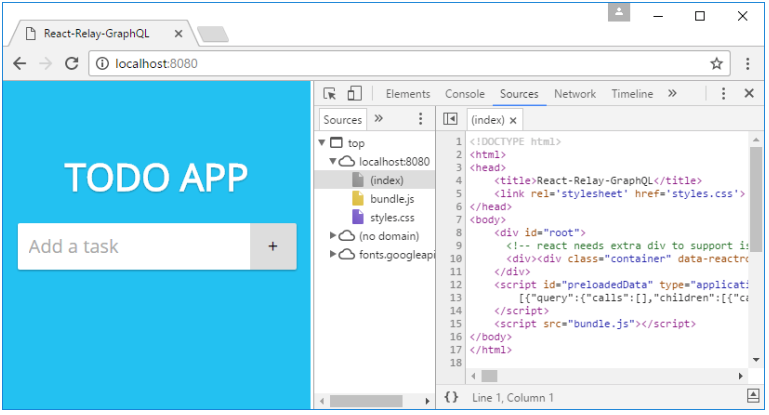Click the browser forward arrow

click(x=46, y=63)
